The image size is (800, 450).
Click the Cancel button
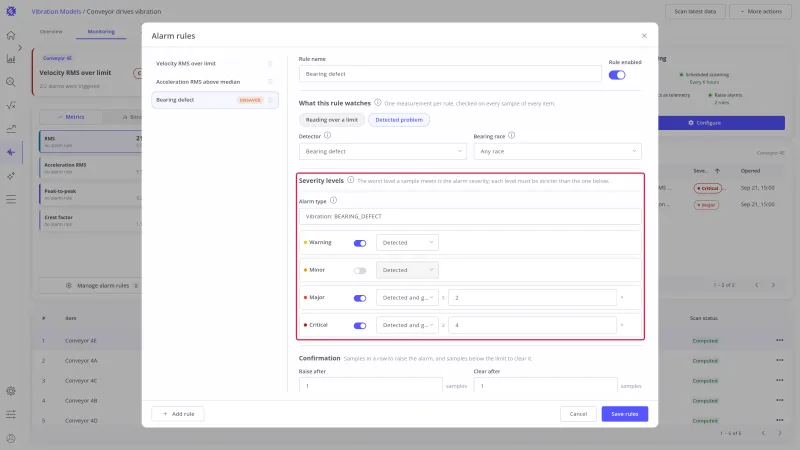click(578, 414)
